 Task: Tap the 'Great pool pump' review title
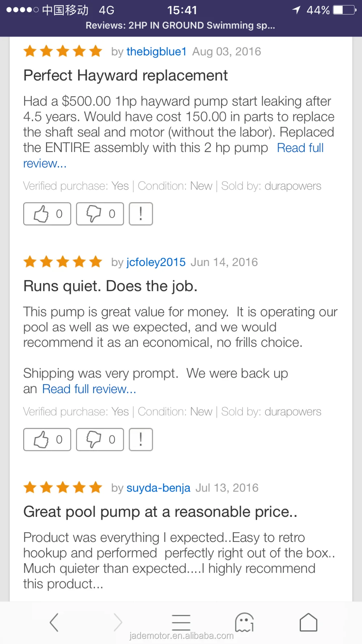click(160, 512)
